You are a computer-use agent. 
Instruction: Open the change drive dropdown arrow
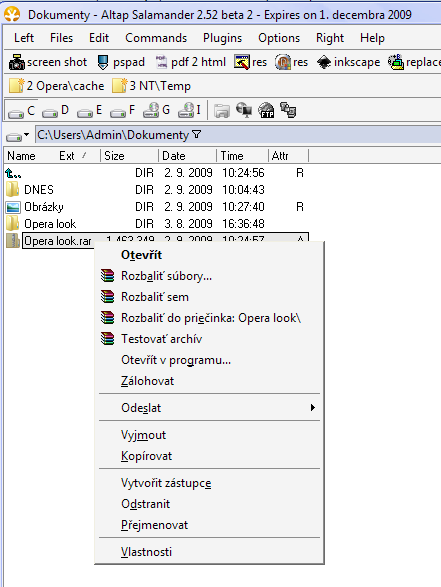point(26,134)
